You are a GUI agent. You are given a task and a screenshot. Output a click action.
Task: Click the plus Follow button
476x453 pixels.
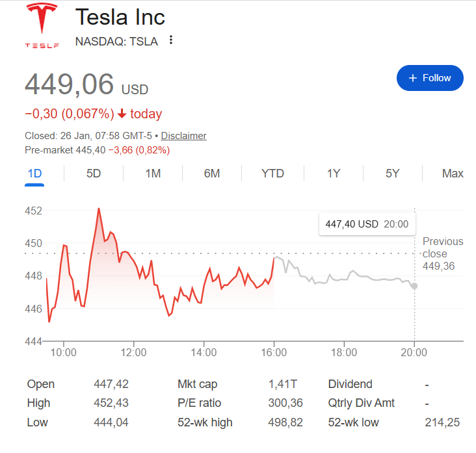(430, 78)
